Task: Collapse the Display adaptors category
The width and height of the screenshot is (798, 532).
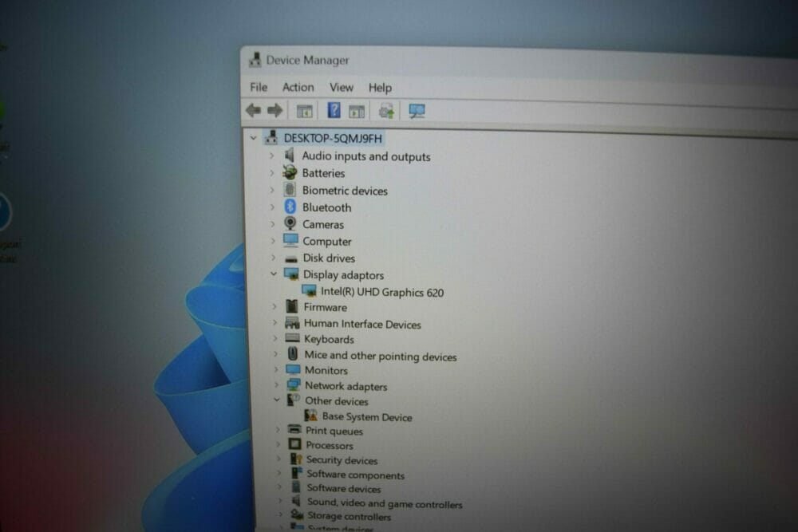Action: 274,274
